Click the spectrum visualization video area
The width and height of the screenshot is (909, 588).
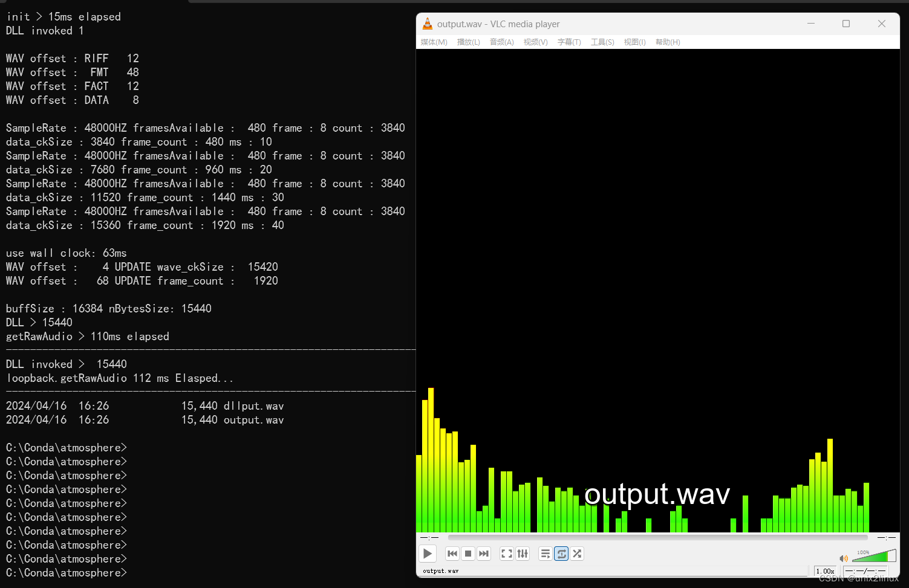(x=658, y=290)
